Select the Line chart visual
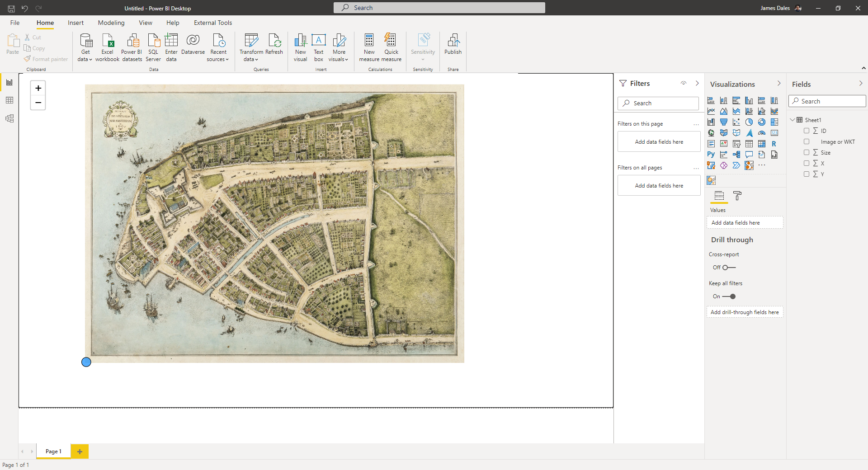 tap(711, 111)
